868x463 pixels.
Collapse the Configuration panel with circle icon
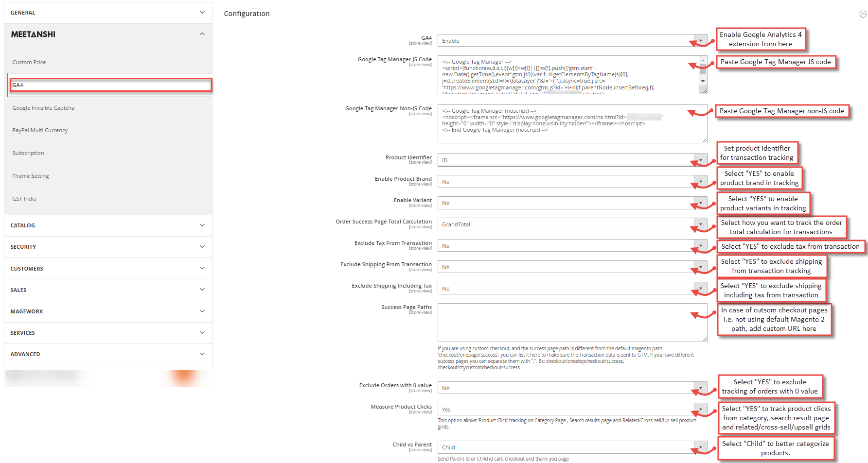click(x=863, y=14)
